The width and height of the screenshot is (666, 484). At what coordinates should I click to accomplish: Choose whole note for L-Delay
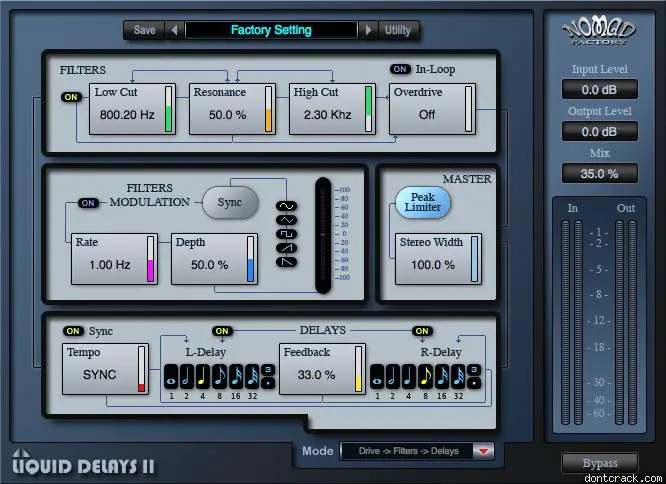171,376
